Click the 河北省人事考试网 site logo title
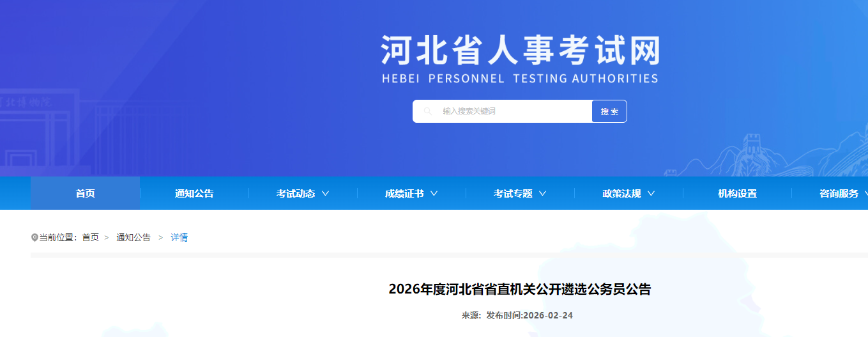Screen dimensions: 868x337 tap(520, 51)
